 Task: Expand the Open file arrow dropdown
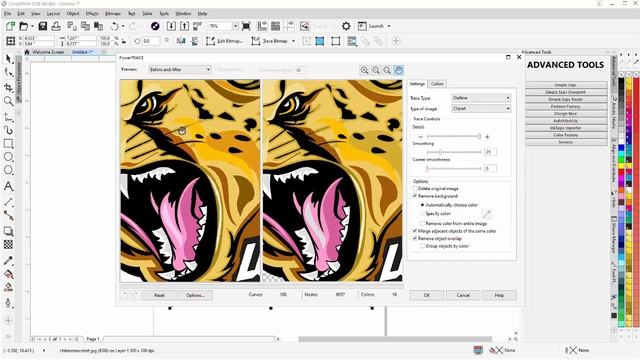[x=32, y=26]
